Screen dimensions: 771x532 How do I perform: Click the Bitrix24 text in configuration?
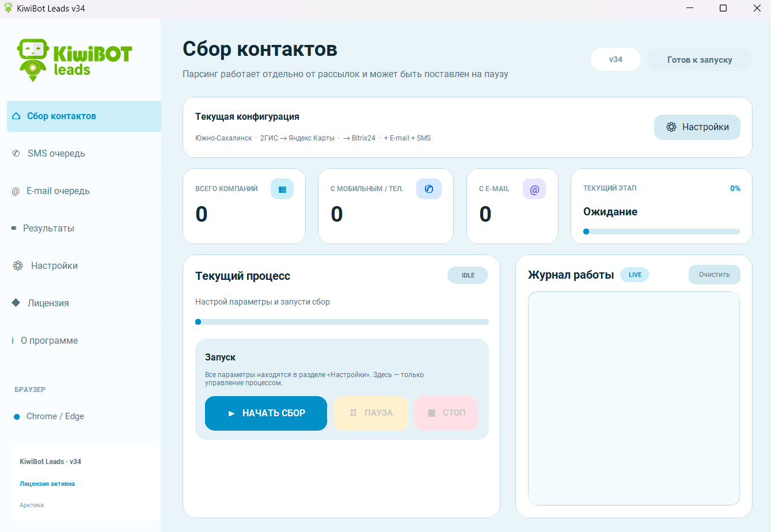click(x=363, y=138)
